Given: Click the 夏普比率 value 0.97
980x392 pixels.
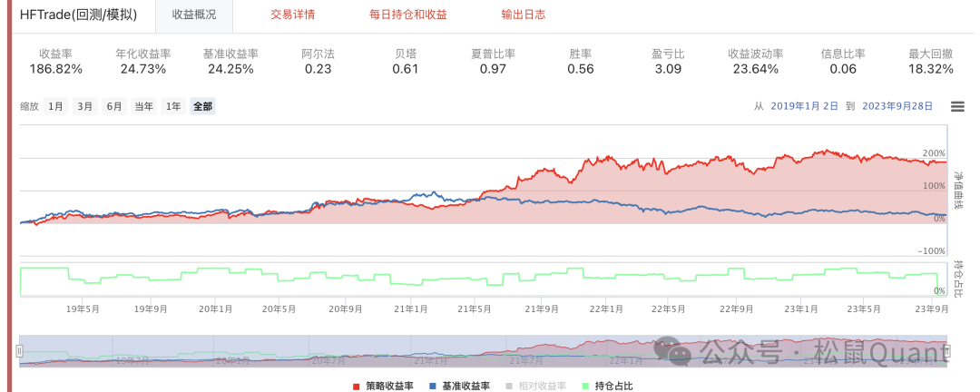Looking at the screenshot, I should click(x=493, y=69).
